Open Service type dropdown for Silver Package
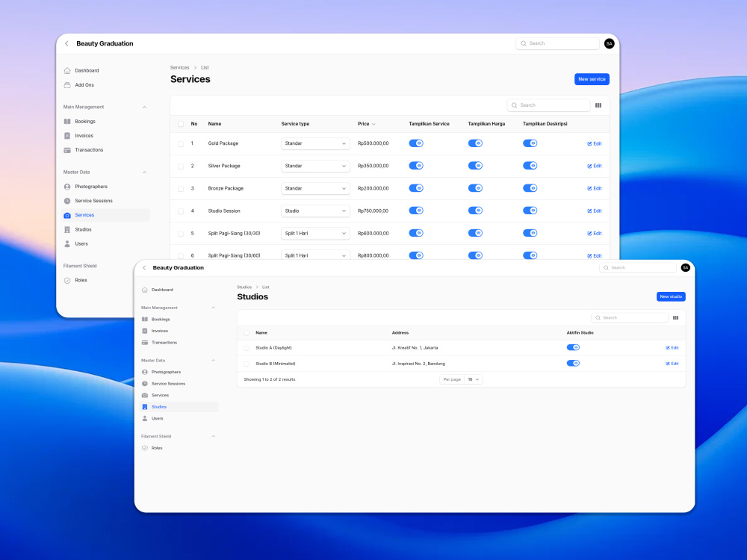The image size is (747, 560). pyautogui.click(x=315, y=166)
